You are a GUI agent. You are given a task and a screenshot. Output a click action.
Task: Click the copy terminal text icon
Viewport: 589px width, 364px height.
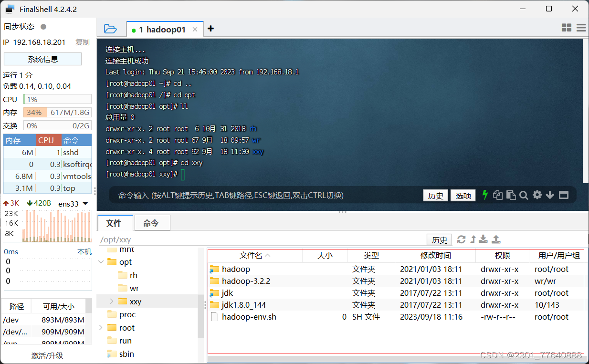click(498, 195)
